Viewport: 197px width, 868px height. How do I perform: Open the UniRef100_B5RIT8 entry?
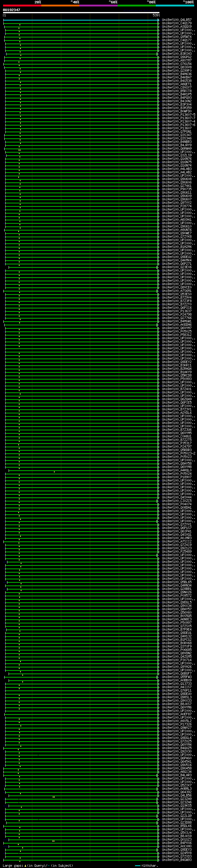point(177,91)
